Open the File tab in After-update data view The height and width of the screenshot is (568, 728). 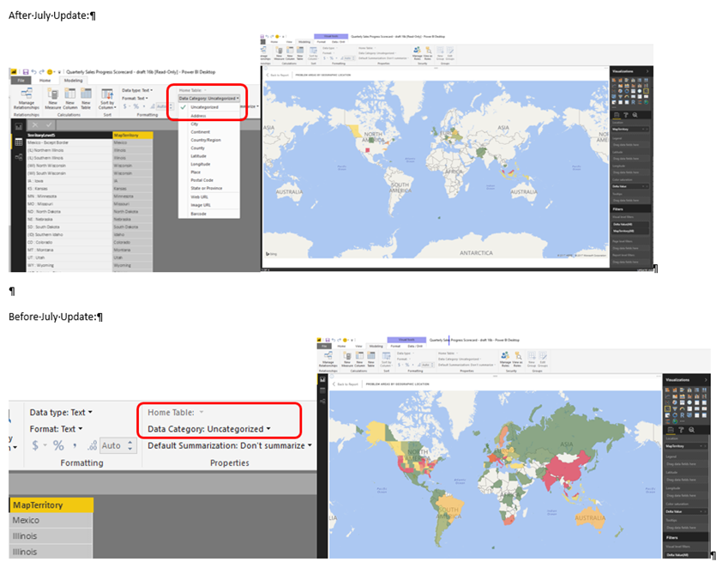pyautogui.click(x=21, y=81)
